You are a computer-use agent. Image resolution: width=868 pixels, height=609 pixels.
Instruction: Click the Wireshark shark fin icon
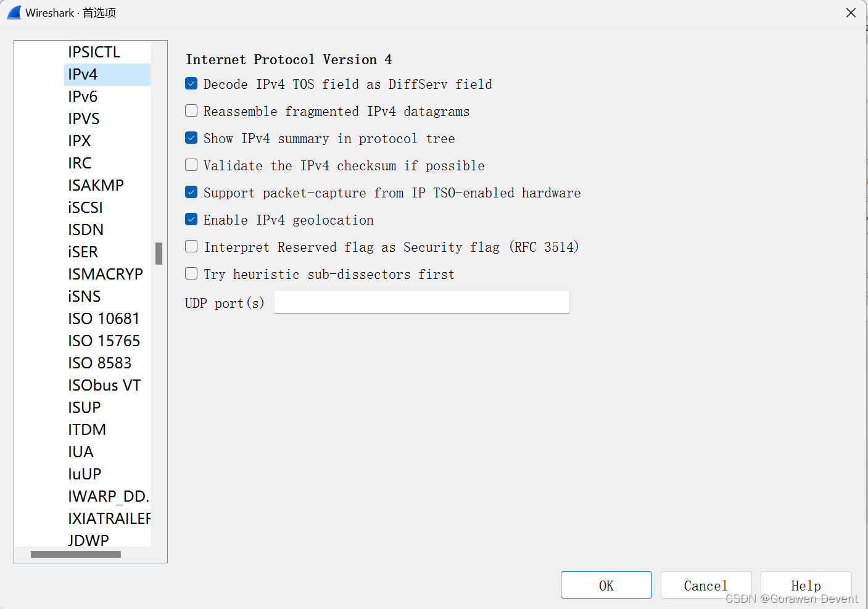coord(14,12)
